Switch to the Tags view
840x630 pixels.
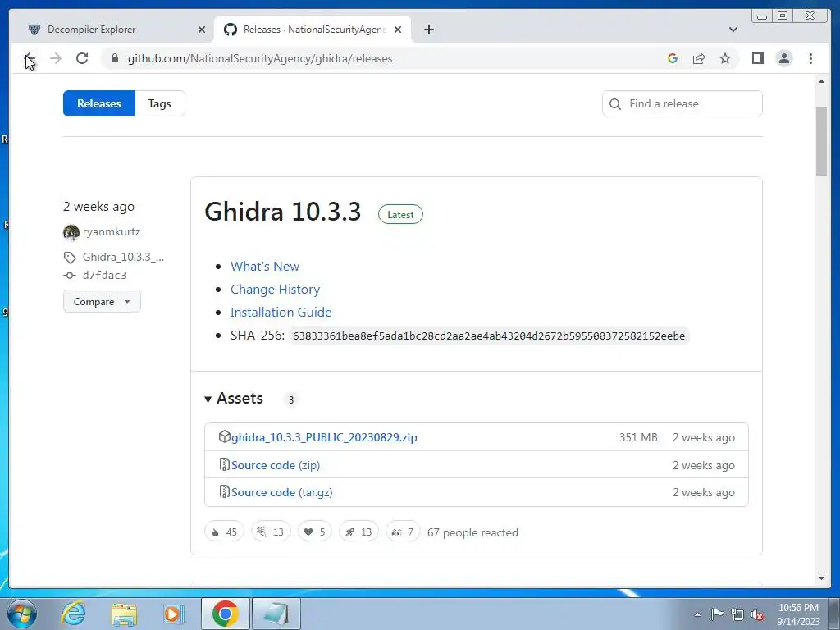[160, 103]
